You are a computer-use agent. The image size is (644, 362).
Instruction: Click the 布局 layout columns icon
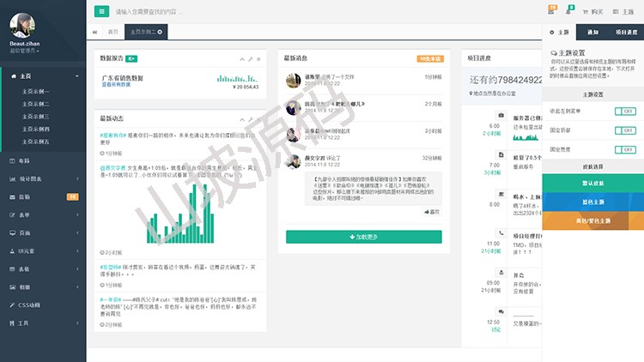(12, 161)
